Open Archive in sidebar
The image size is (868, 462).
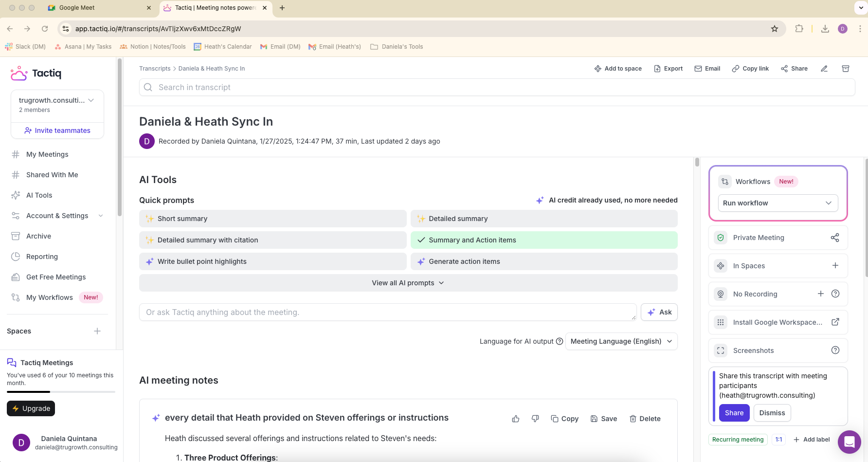(x=38, y=236)
